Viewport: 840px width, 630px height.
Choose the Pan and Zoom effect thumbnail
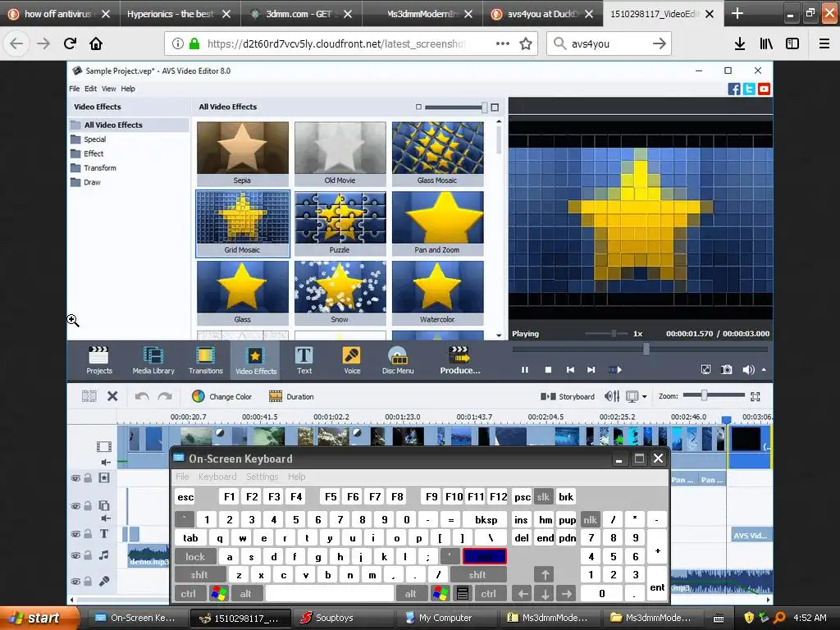pyautogui.click(x=437, y=223)
